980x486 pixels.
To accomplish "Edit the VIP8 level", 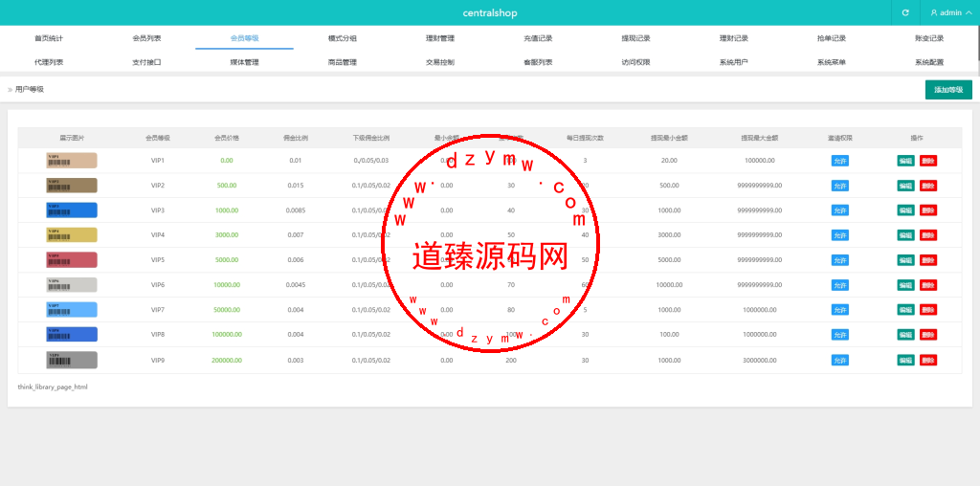I will tap(905, 335).
